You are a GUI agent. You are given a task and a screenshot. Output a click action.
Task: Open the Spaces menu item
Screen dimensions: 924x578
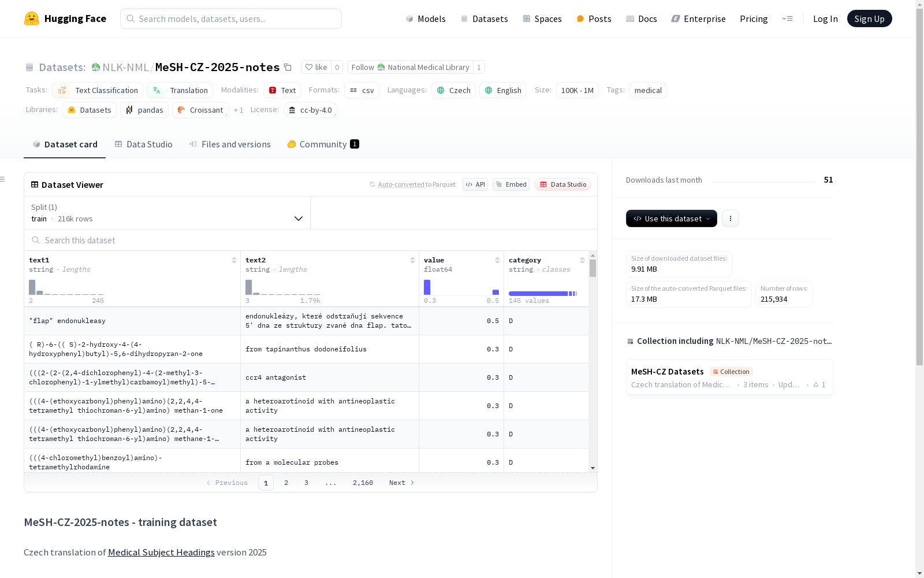coord(542,18)
